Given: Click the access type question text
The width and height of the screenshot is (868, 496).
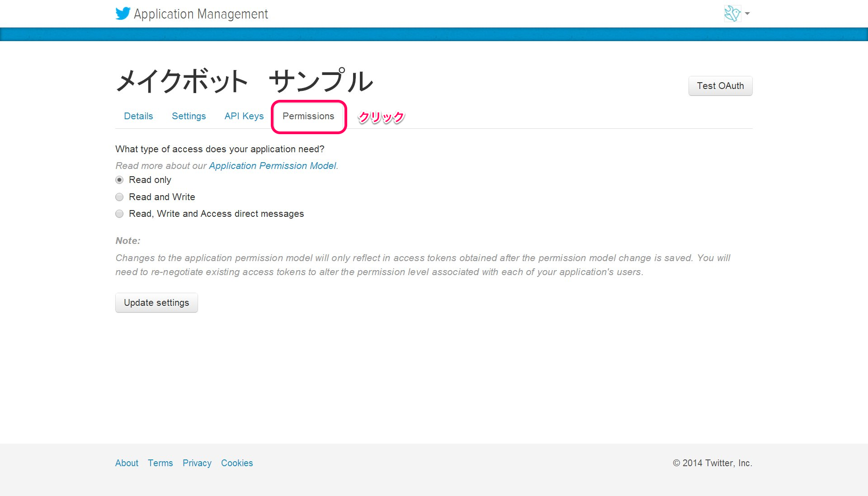Looking at the screenshot, I should point(220,149).
